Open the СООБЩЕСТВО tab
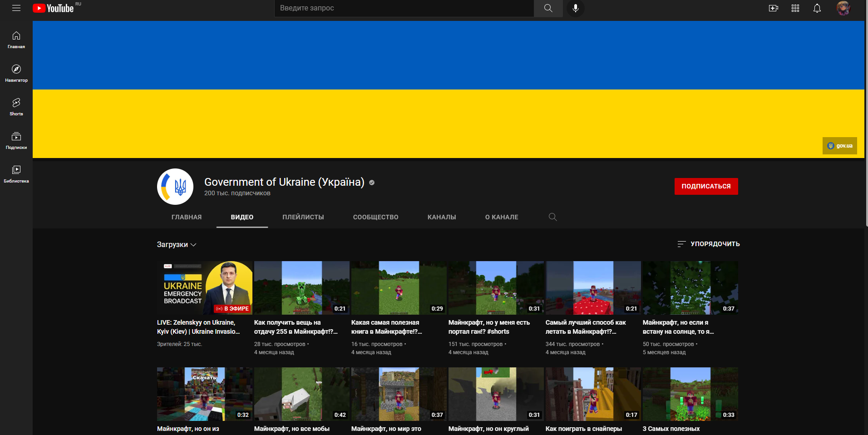This screenshot has height=435, width=868. tap(376, 217)
